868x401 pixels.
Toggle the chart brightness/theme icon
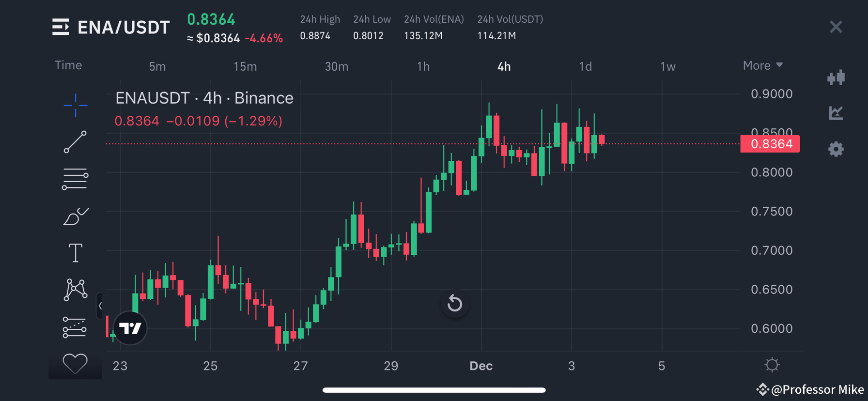point(772,365)
